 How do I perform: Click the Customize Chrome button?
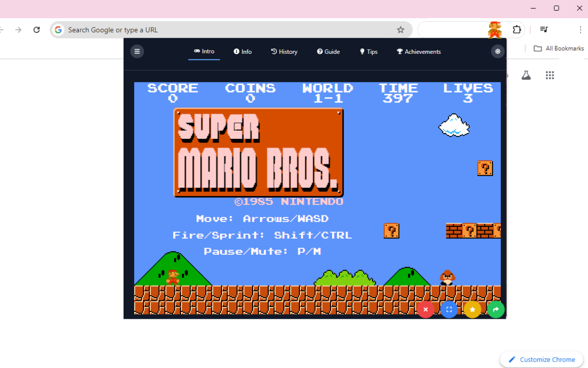(542, 360)
